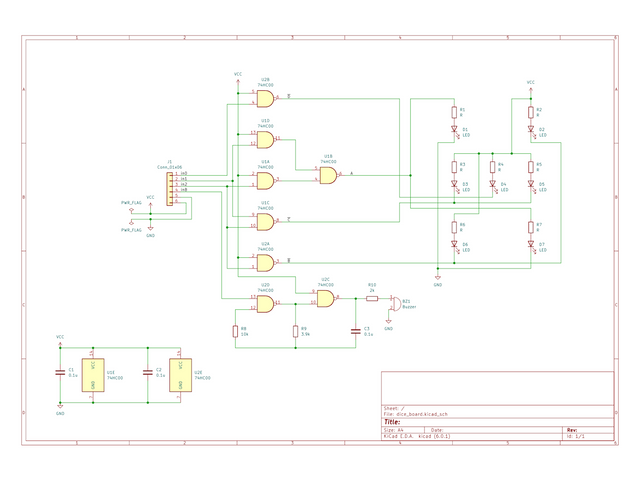Click the Title field in the title block
The height and width of the screenshot is (480, 640).
[x=400, y=422]
